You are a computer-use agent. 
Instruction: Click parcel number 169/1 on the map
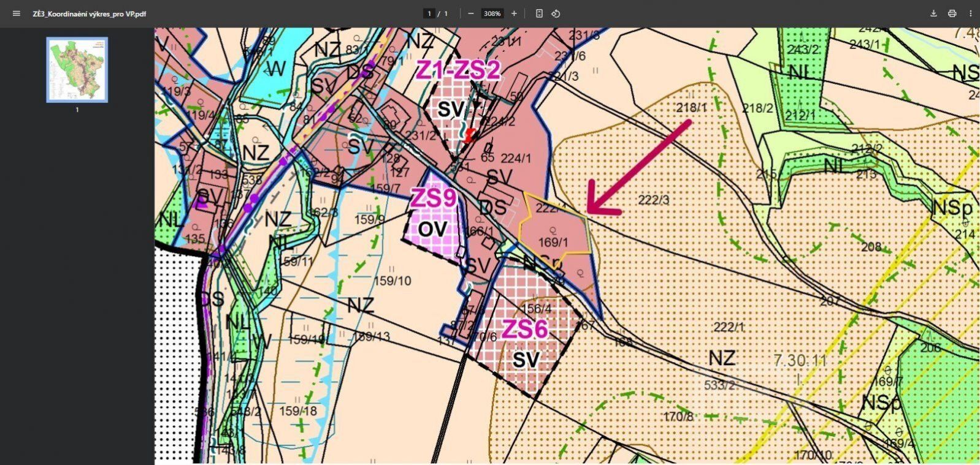pos(553,243)
